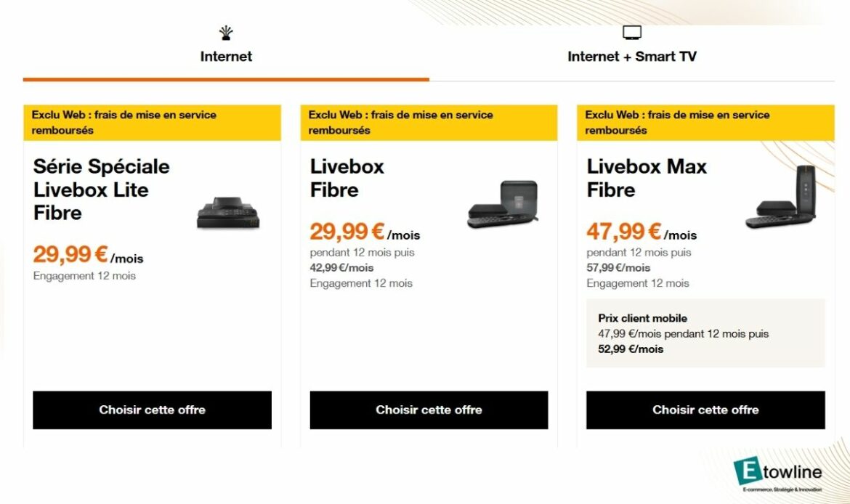Click the Livebox Fibre device image
The image size is (850, 504).
[503, 204]
